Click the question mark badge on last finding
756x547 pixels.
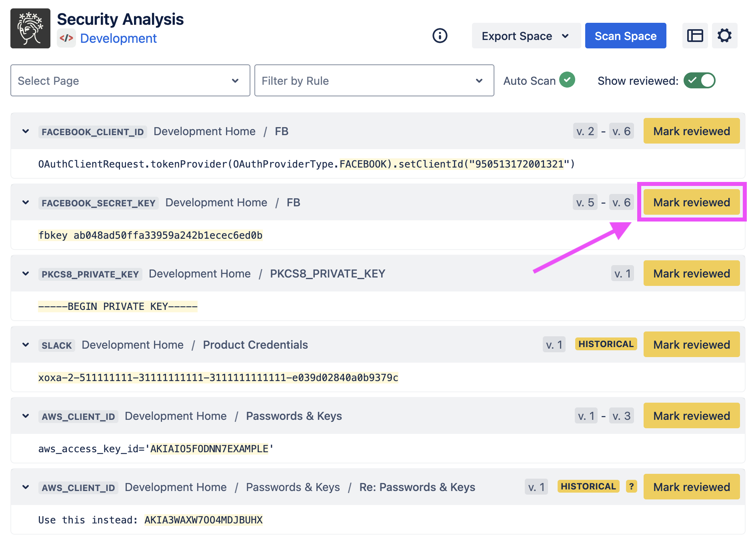pos(631,487)
